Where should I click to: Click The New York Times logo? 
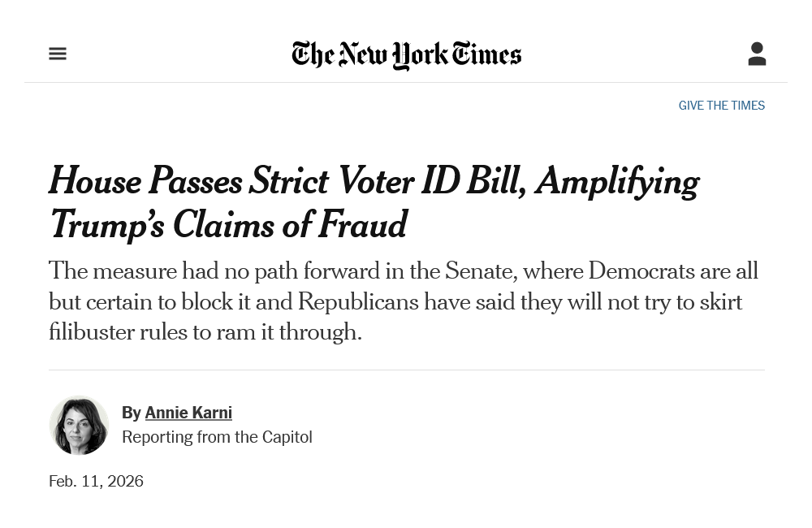click(406, 54)
